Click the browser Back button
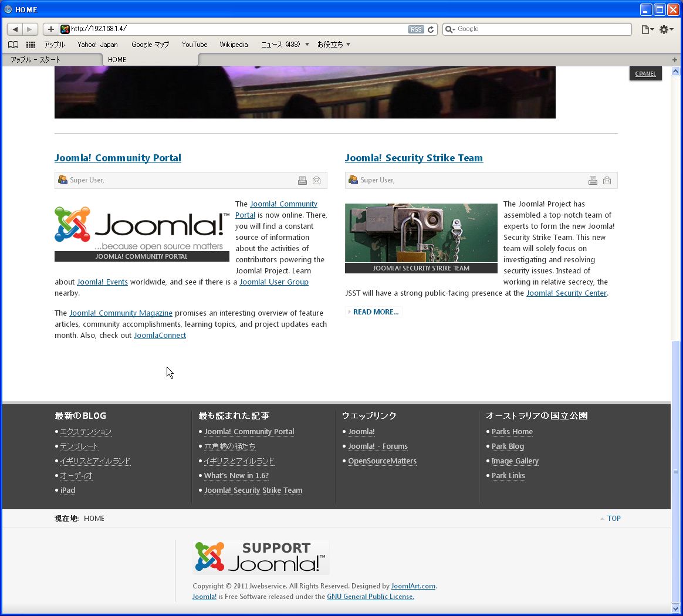The width and height of the screenshot is (683, 616). [x=15, y=29]
